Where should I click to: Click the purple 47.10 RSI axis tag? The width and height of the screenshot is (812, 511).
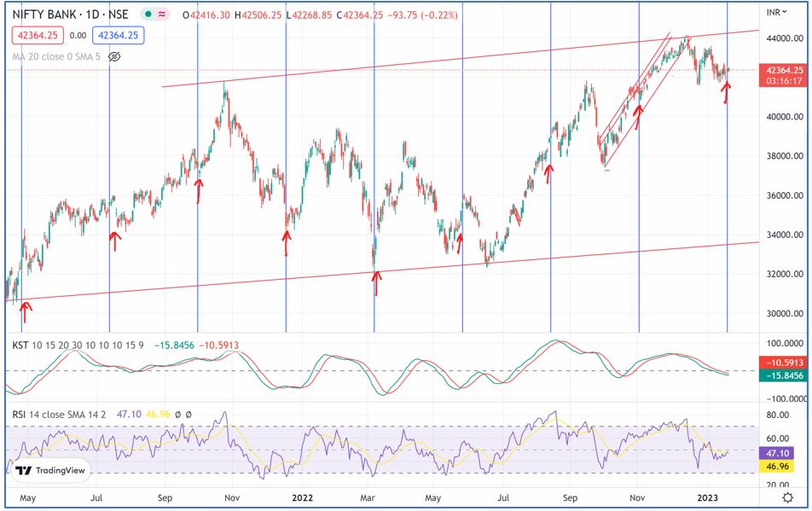[x=776, y=454]
